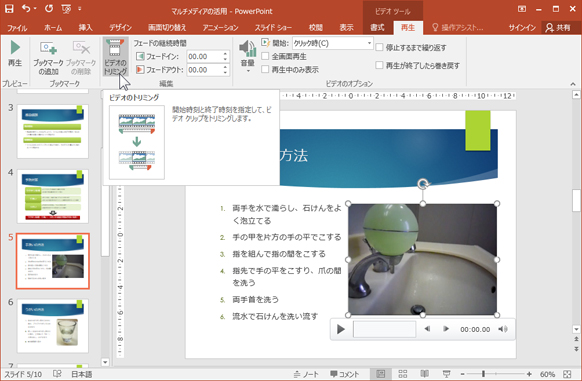Decrease フェードアウト value with down arrow
This screenshot has width=582, height=381.
click(x=225, y=72)
